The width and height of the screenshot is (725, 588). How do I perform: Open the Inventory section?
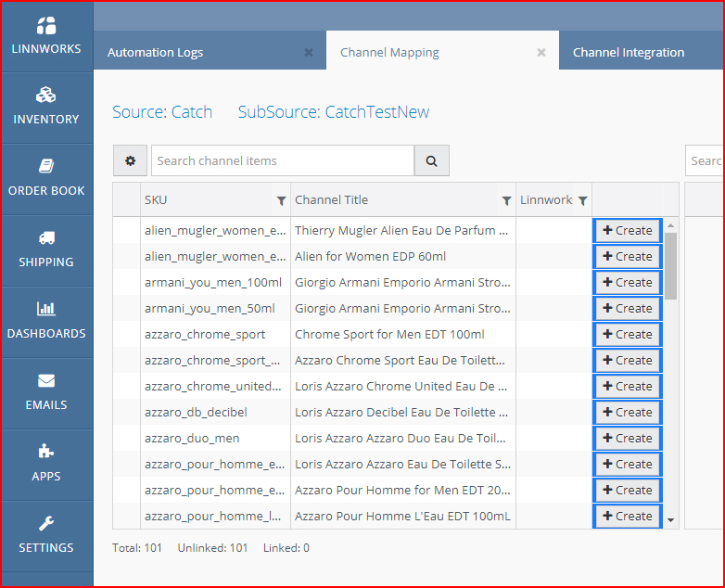(x=46, y=108)
